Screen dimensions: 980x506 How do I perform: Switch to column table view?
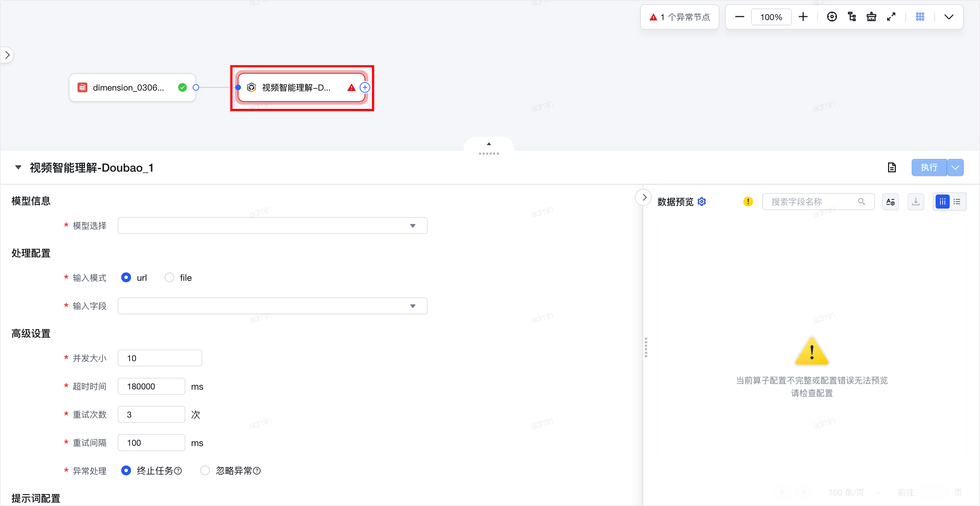[942, 202]
